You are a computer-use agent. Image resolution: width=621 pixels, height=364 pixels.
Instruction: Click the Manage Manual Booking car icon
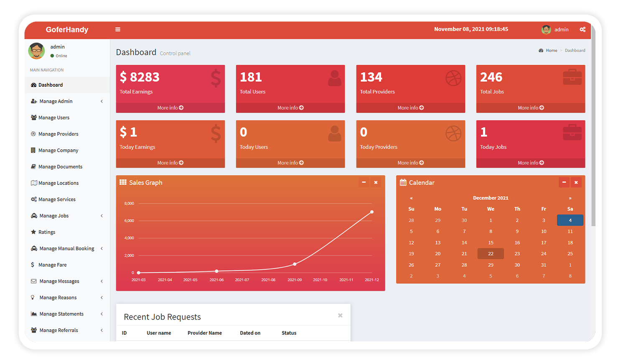tap(34, 248)
